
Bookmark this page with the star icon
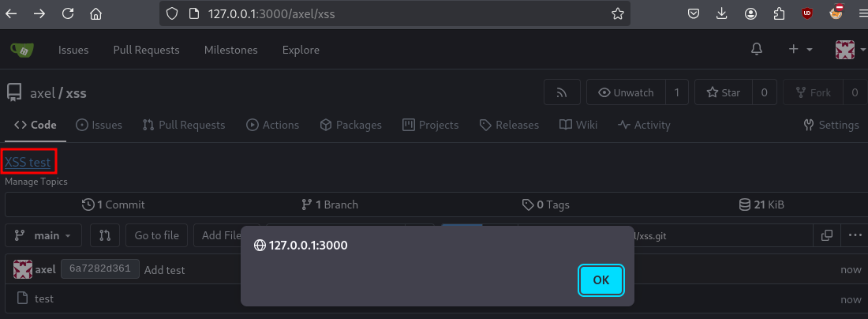click(x=618, y=13)
